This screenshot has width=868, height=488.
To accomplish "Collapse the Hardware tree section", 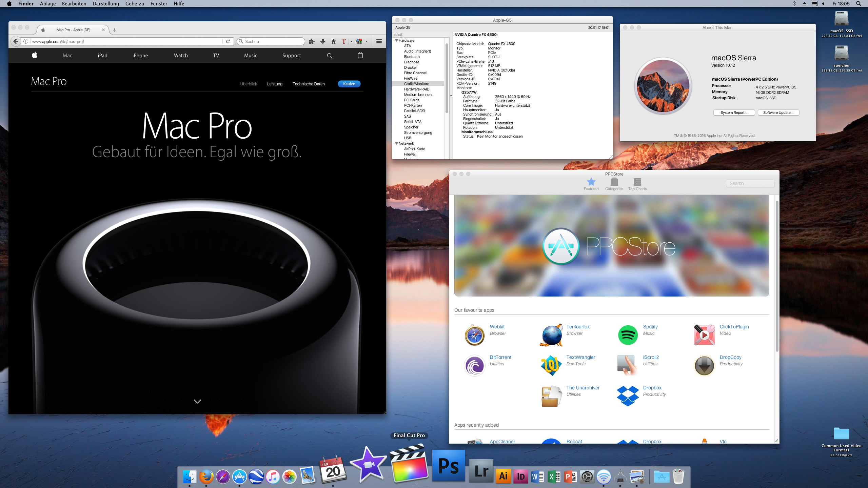I will tap(396, 40).
